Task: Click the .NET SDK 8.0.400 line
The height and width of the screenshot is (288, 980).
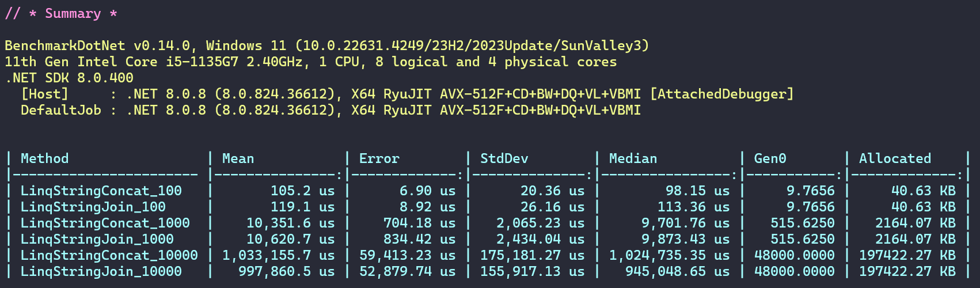Action: (69, 78)
